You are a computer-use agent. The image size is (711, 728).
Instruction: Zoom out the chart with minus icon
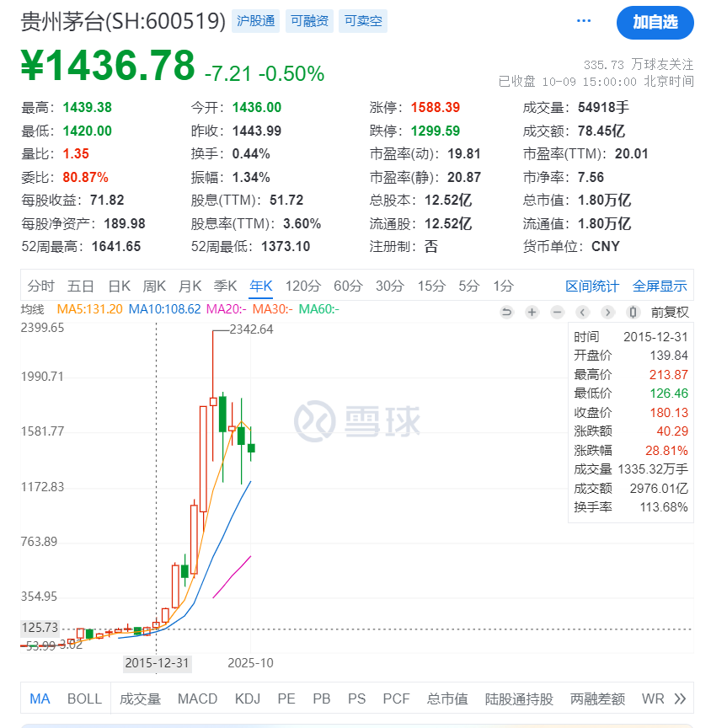pyautogui.click(x=558, y=312)
